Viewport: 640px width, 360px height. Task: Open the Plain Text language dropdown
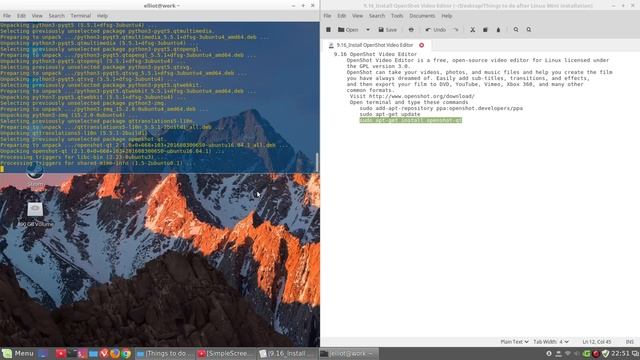(514, 342)
